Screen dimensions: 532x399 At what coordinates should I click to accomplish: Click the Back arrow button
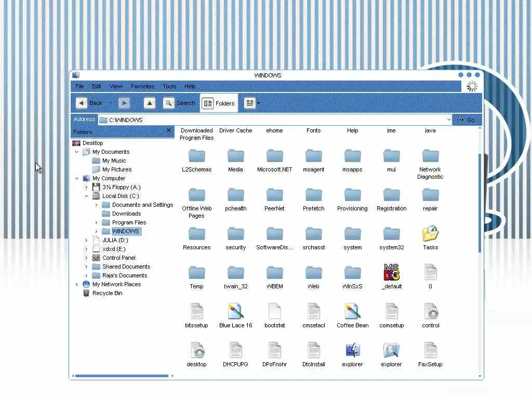click(x=81, y=103)
